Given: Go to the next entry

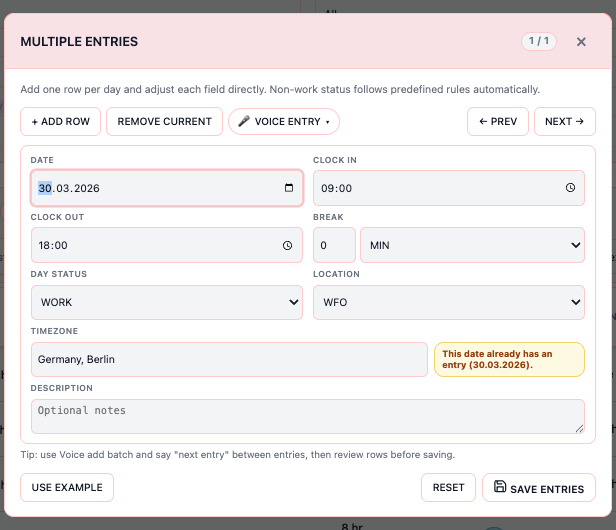Looking at the screenshot, I should point(564,122).
